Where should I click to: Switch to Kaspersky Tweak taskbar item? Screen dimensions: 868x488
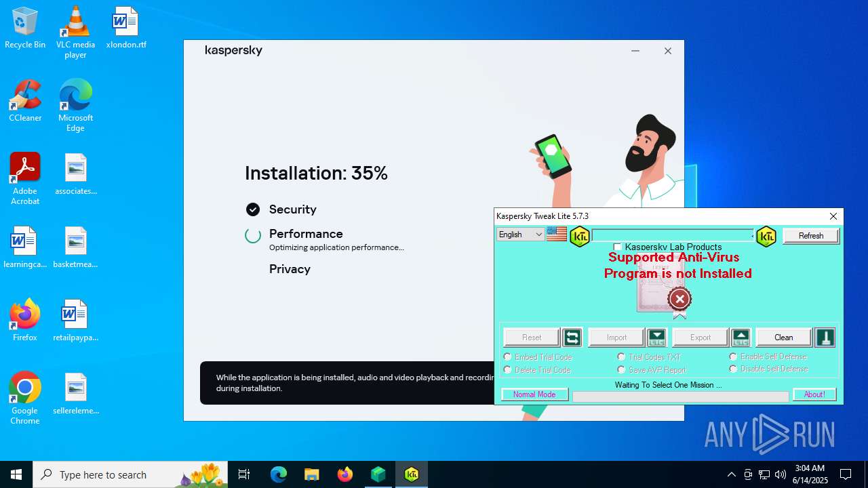point(412,474)
